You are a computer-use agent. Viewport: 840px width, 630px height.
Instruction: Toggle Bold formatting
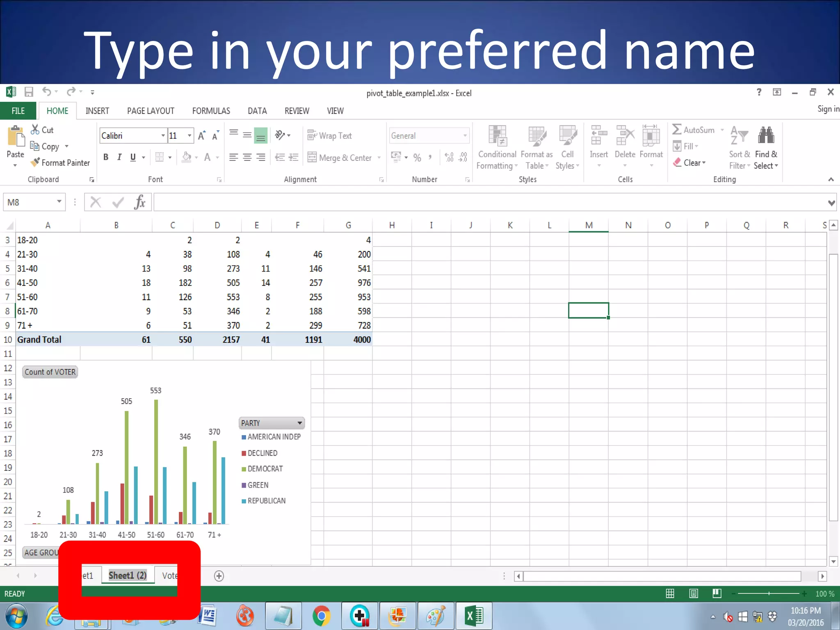[x=106, y=157]
